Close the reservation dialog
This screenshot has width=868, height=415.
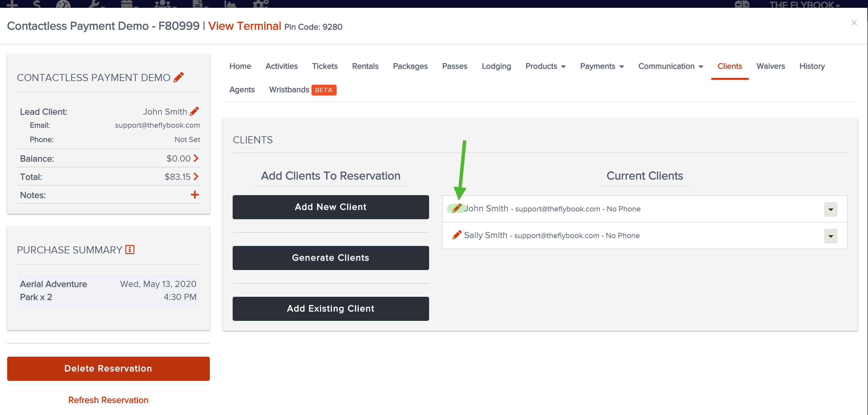pyautogui.click(x=854, y=22)
